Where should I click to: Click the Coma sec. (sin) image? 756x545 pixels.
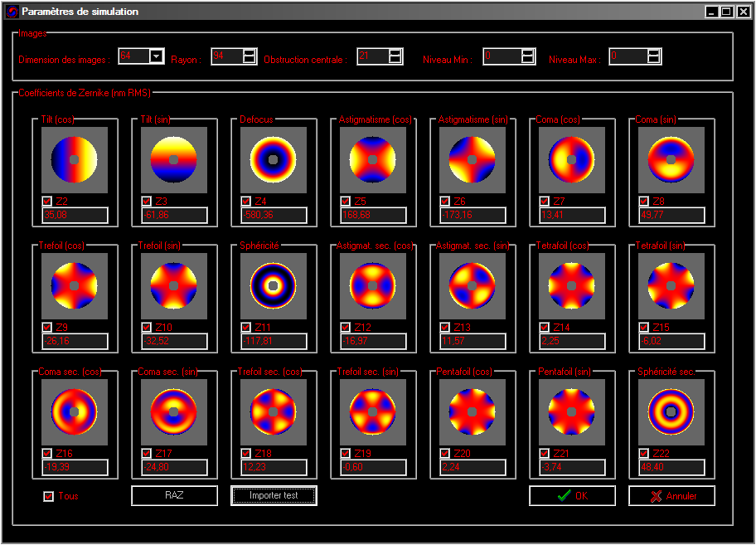coord(173,412)
